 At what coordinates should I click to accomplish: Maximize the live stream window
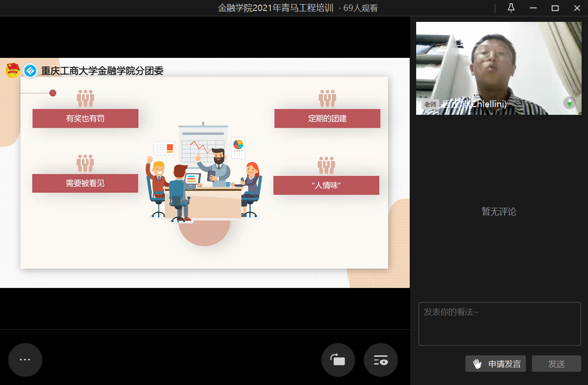click(555, 8)
